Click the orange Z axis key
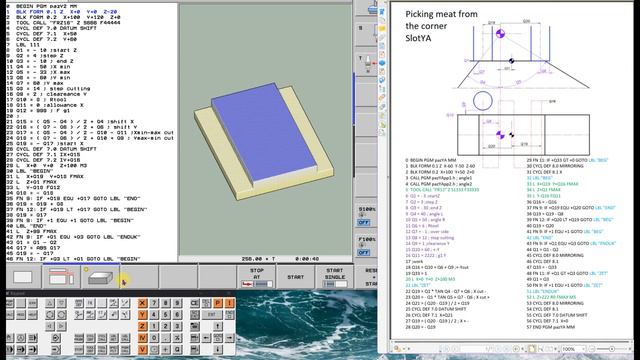Viewport: 640px width, 360px height. click(x=142, y=326)
